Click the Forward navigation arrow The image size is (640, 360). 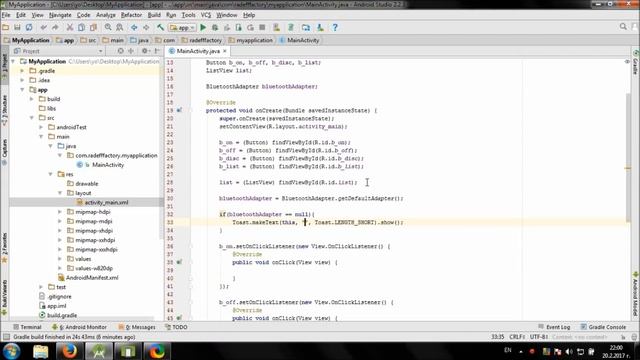click(x=146, y=27)
